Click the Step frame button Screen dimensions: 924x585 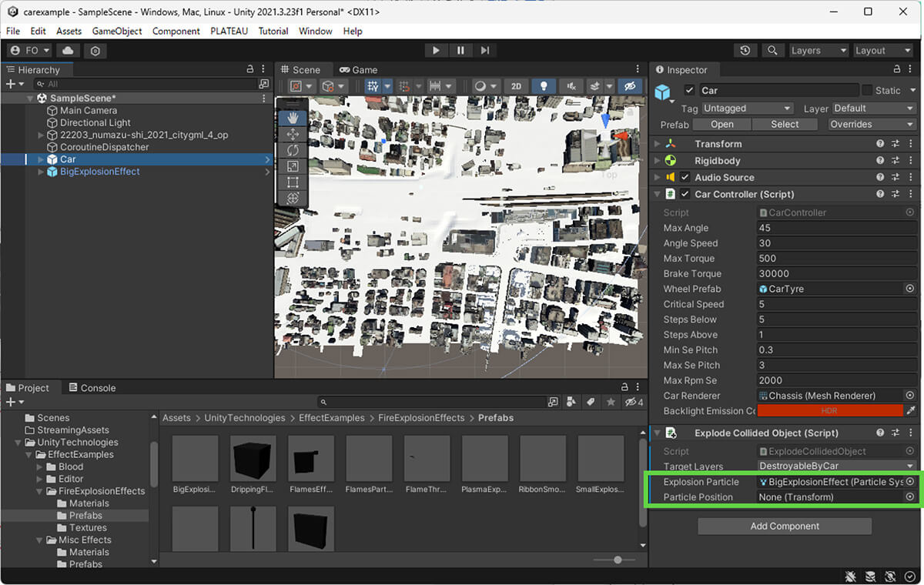tap(484, 50)
